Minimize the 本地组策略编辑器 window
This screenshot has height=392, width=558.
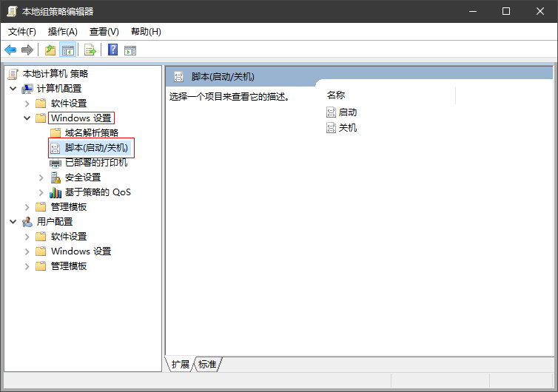click(473, 11)
